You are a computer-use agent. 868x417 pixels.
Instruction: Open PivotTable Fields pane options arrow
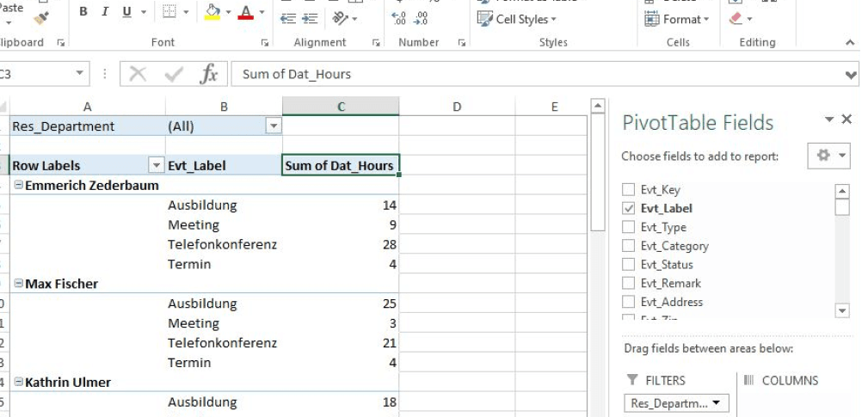click(x=828, y=119)
